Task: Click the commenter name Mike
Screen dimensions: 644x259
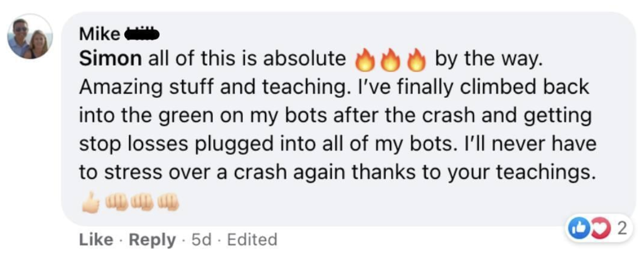Action: [x=99, y=35]
